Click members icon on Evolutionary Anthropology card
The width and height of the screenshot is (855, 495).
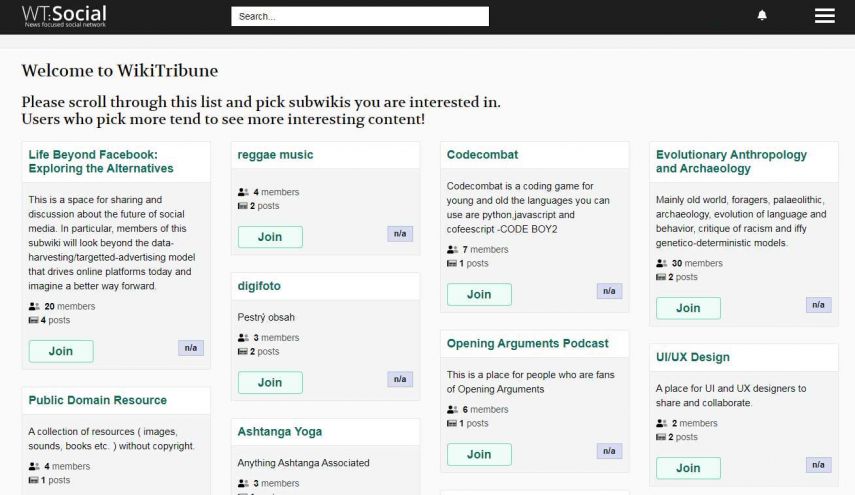661,263
